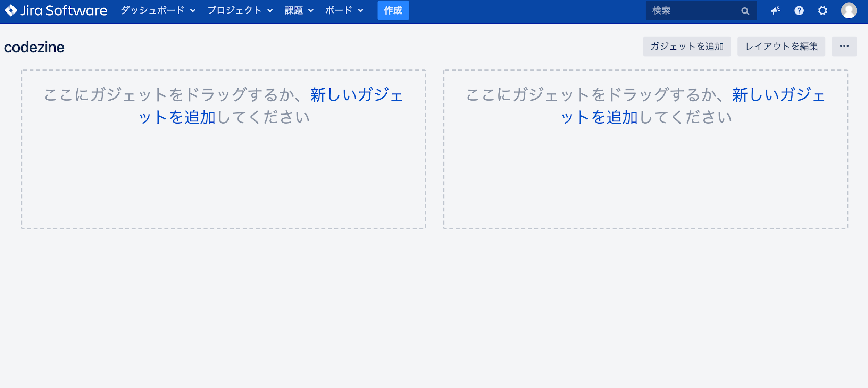Expand the 課題 chevron arrow

coord(311,11)
